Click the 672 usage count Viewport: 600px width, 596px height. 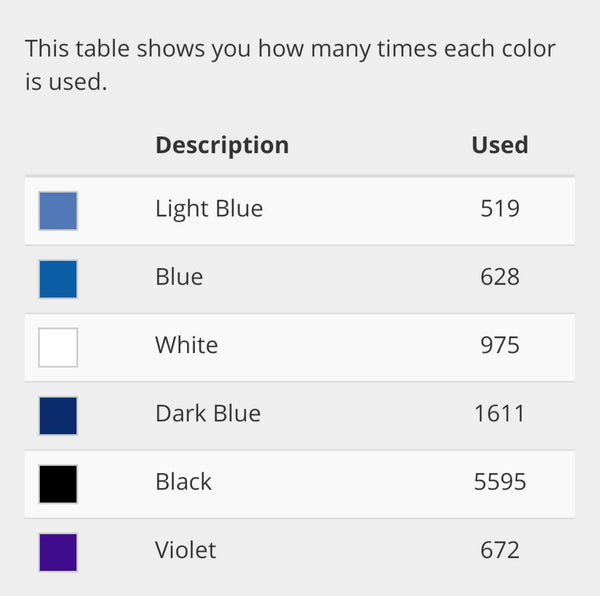click(499, 550)
